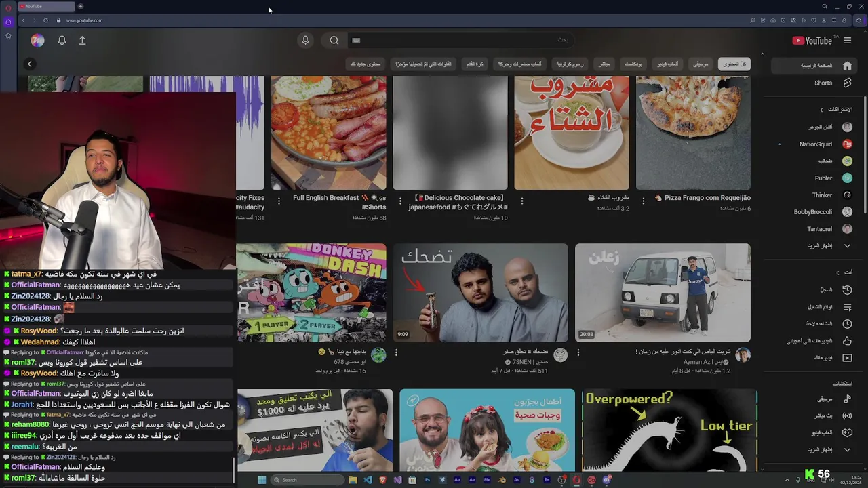
Task: Open the notifications bell
Action: coord(62,41)
